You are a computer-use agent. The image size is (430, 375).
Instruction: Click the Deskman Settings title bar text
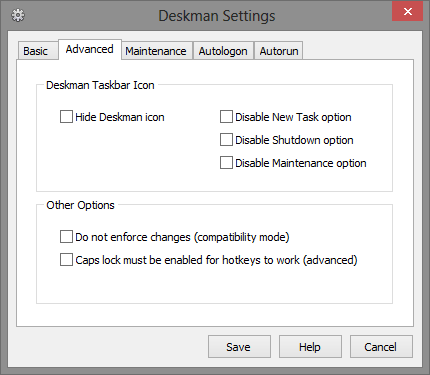[x=217, y=16]
